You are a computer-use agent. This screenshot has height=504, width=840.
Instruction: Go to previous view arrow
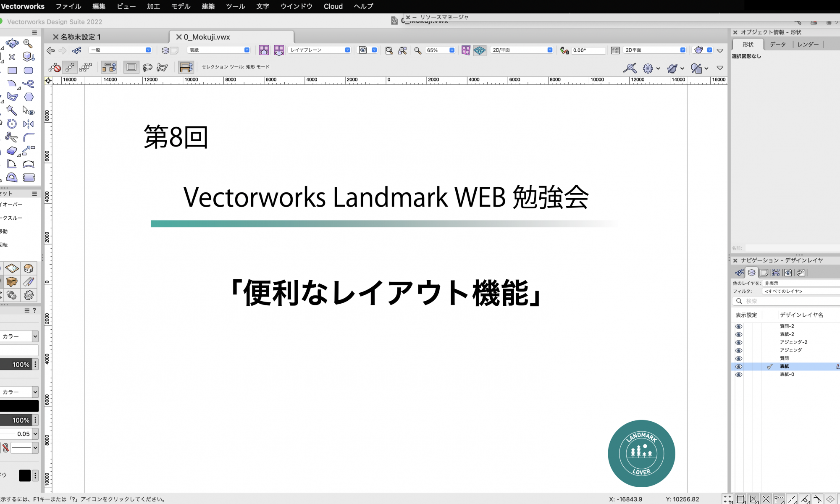click(50, 50)
